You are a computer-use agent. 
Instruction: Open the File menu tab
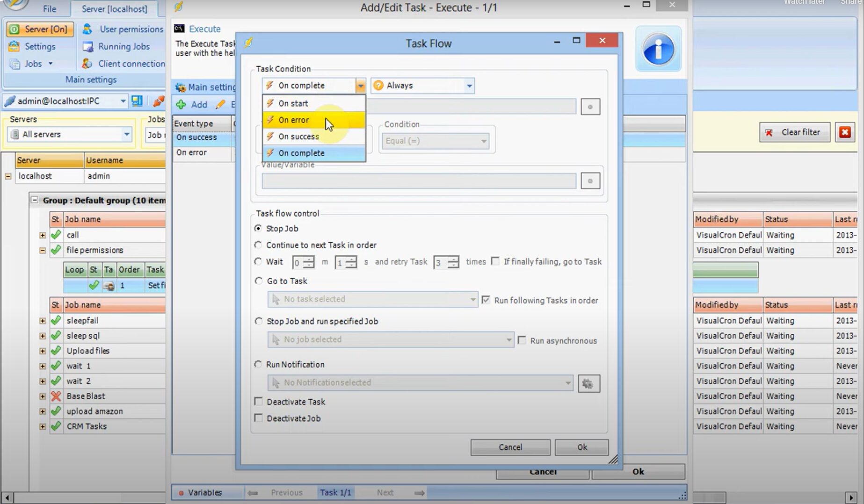(x=50, y=8)
